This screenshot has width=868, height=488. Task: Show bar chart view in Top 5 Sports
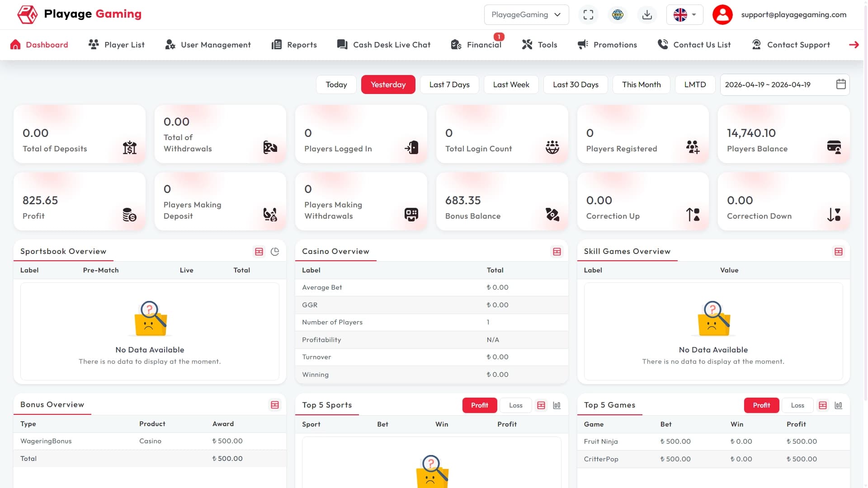(x=557, y=405)
